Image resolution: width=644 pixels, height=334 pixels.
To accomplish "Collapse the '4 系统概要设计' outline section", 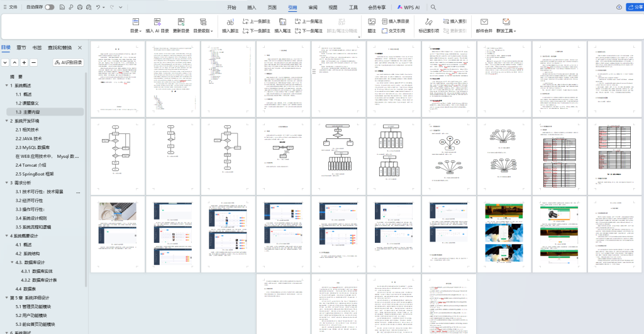I will pos(6,236).
